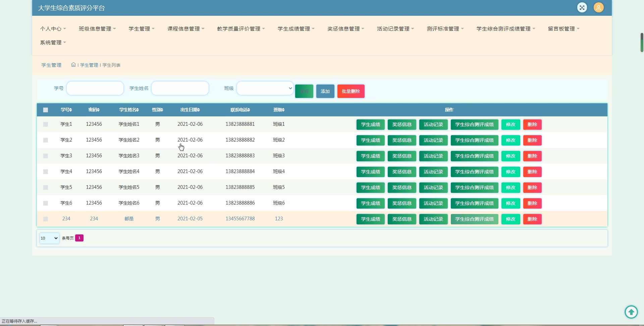Click the green search button

(304, 91)
